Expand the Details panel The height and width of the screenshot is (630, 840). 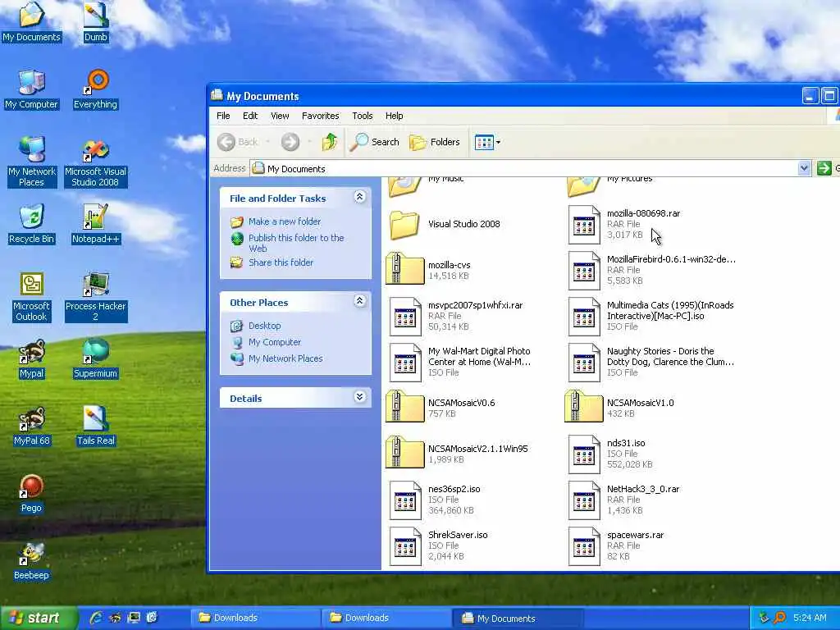click(359, 397)
